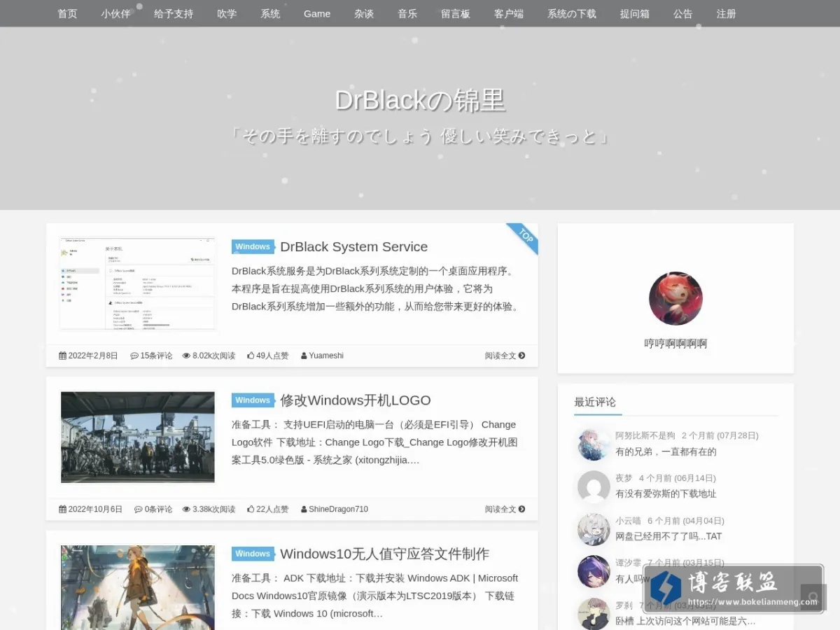Open the 客户端 navigation item
840x630 pixels.
[509, 13]
